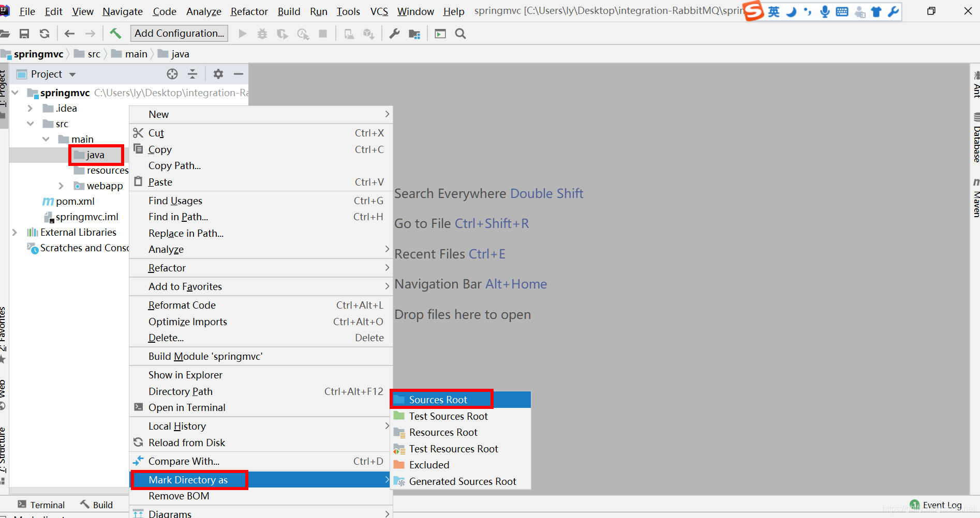This screenshot has width=980, height=518.
Task: Open the Project view dropdown
Action: point(72,74)
